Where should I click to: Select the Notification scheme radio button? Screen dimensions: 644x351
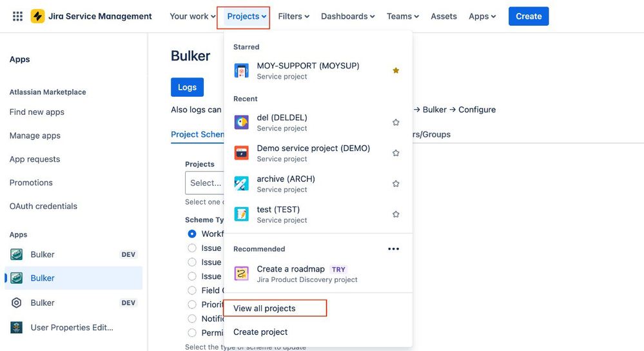pos(192,319)
